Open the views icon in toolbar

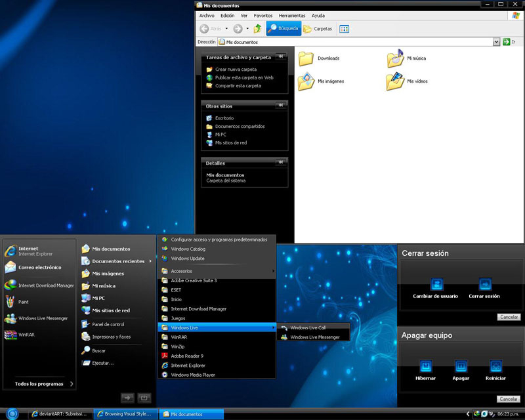click(344, 29)
